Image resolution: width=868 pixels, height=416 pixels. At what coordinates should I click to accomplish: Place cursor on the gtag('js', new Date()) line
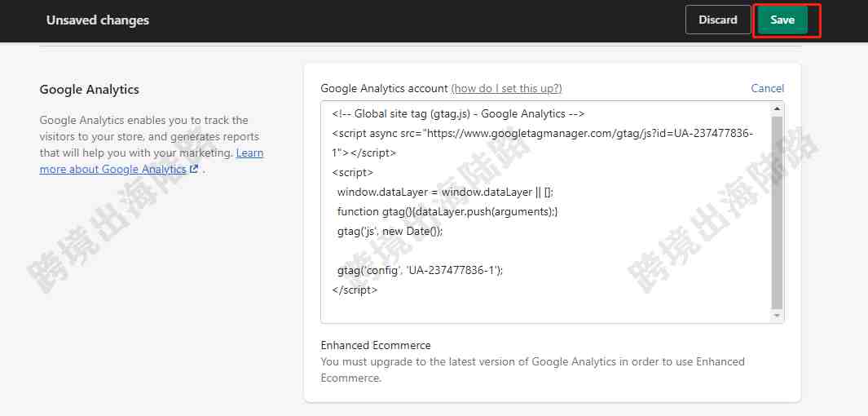(x=390, y=231)
